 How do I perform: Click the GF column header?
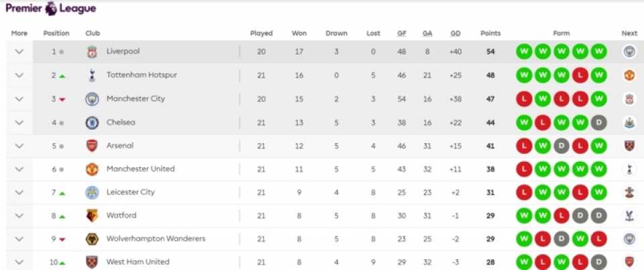point(401,33)
